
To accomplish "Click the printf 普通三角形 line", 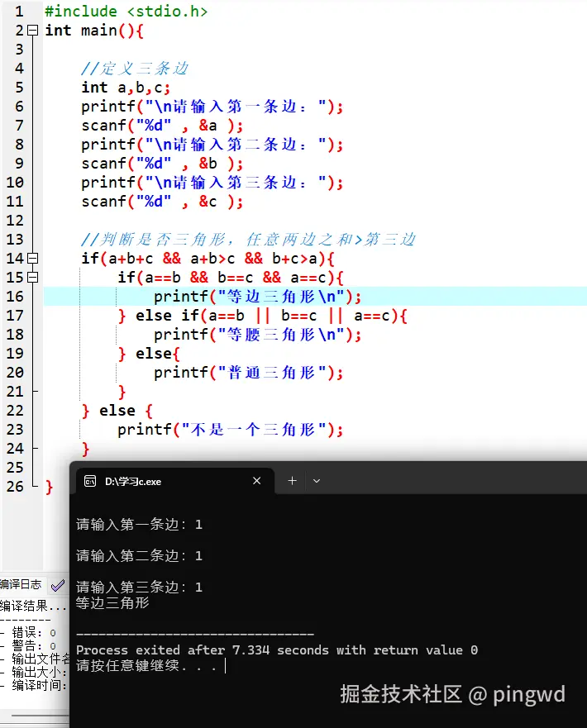I will 249,373.
